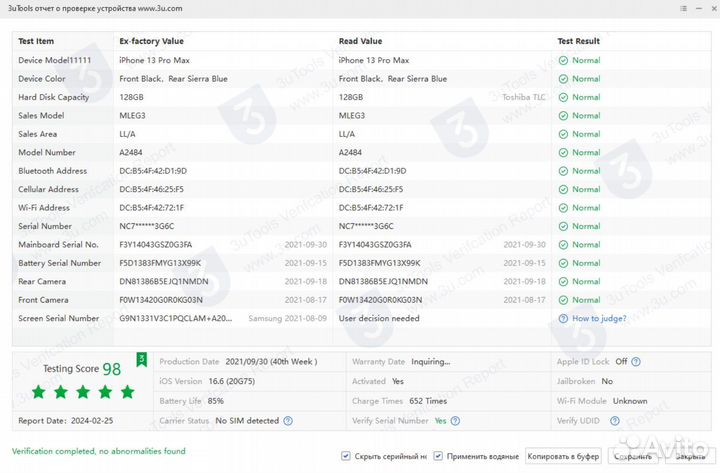Open the title bar menu icon
The width and height of the screenshot is (720, 473).
(x=683, y=8)
